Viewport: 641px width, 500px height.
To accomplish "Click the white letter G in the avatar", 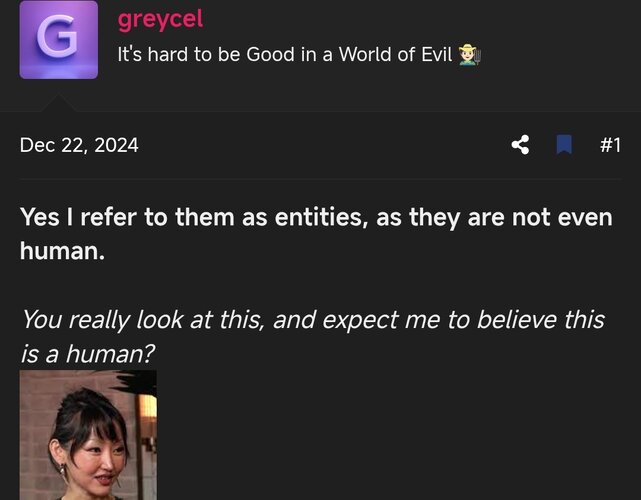I will coord(58,35).
